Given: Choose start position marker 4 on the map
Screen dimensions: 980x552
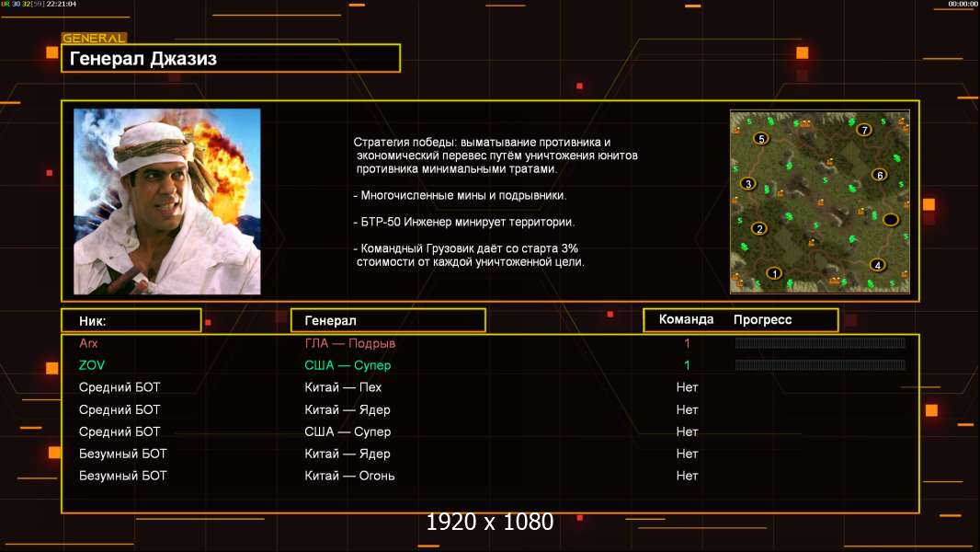Looking at the screenshot, I should click(878, 265).
